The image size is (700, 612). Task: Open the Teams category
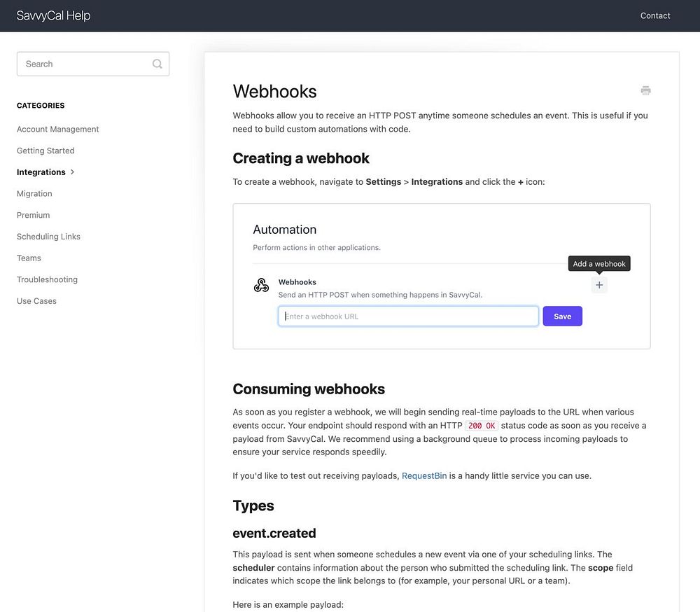29,258
